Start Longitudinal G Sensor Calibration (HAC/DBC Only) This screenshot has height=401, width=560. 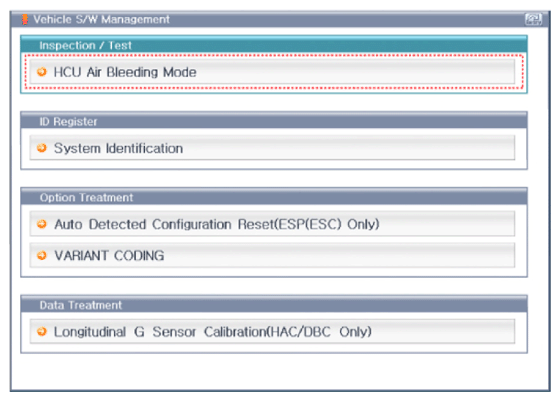(272, 331)
